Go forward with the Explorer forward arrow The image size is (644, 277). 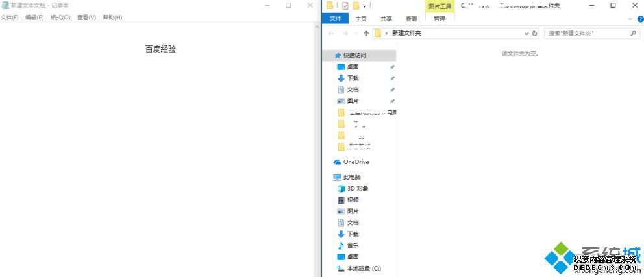pos(345,34)
